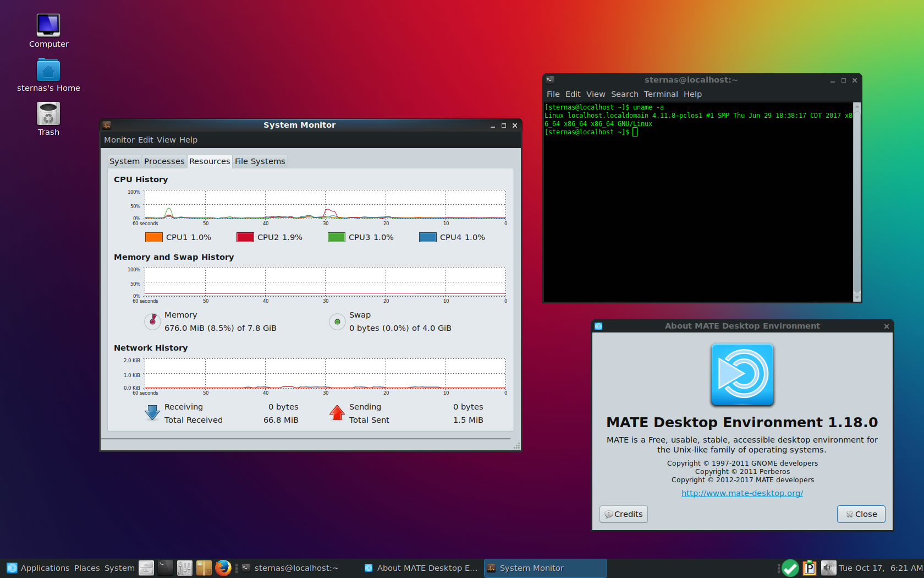Open the View menu in System Monitor
The image size is (924, 578).
(x=166, y=140)
